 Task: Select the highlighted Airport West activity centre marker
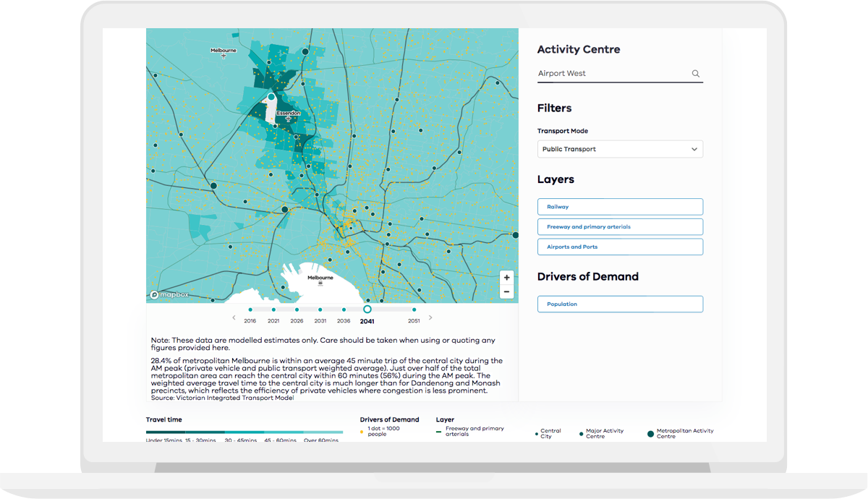[271, 96]
